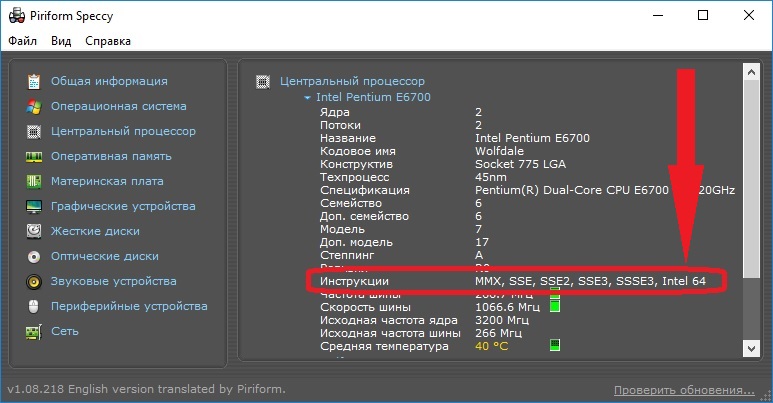The image size is (773, 403).
Task: Click the Степпинг row label
Action: click(347, 255)
